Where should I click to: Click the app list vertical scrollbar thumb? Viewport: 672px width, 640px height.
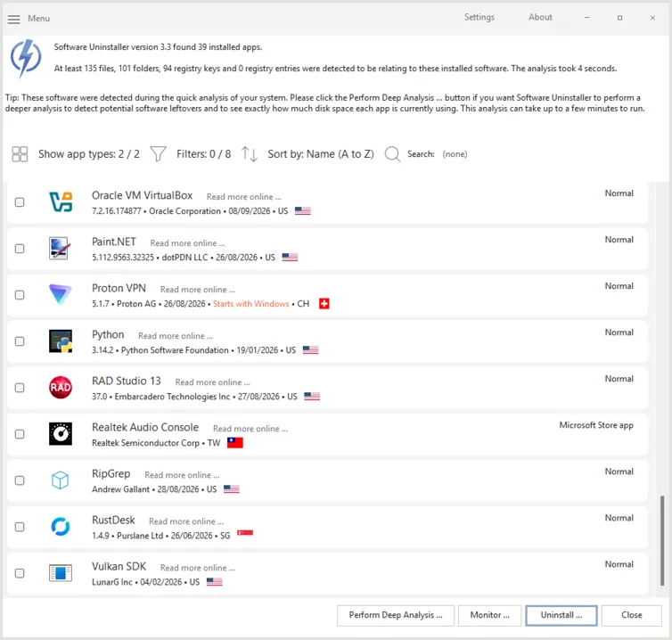click(x=661, y=540)
